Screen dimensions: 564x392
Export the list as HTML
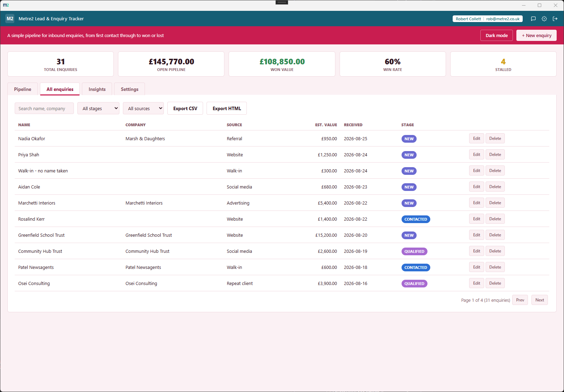coord(227,108)
